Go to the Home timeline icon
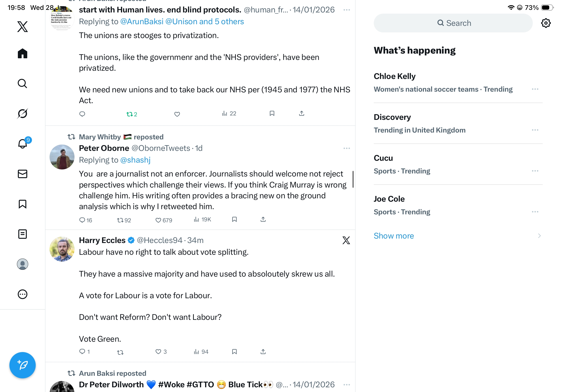Image resolution: width=561 pixels, height=392 pixels. click(x=23, y=53)
